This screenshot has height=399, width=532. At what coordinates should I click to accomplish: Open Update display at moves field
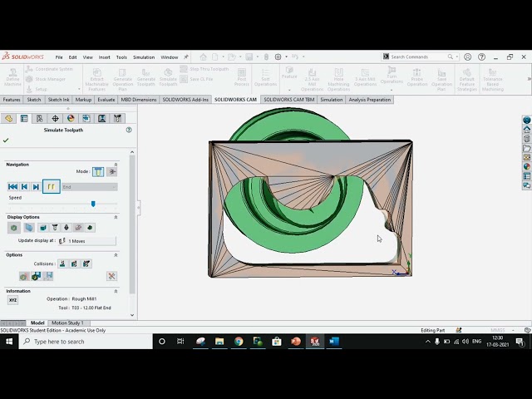[x=86, y=241]
